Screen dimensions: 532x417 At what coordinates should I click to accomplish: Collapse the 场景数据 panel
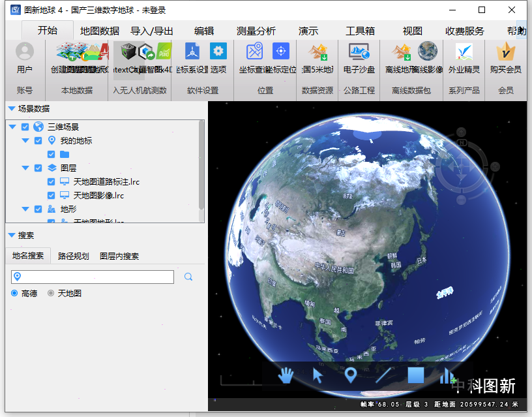(12, 109)
